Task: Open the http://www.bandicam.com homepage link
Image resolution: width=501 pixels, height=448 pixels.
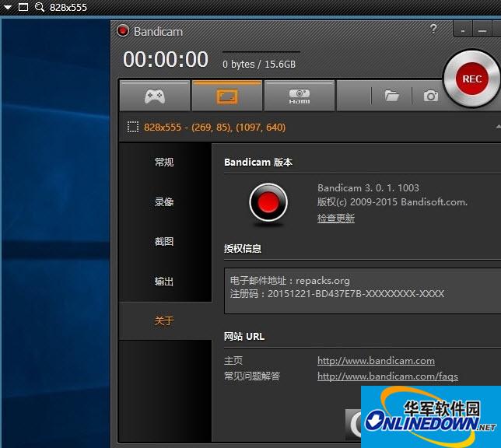Action: pyautogui.click(x=376, y=361)
